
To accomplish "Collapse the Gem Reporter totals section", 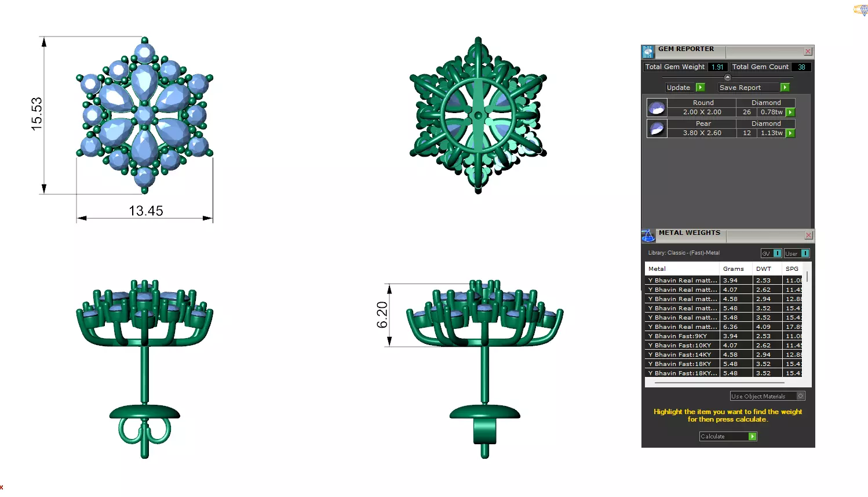I will tap(728, 77).
